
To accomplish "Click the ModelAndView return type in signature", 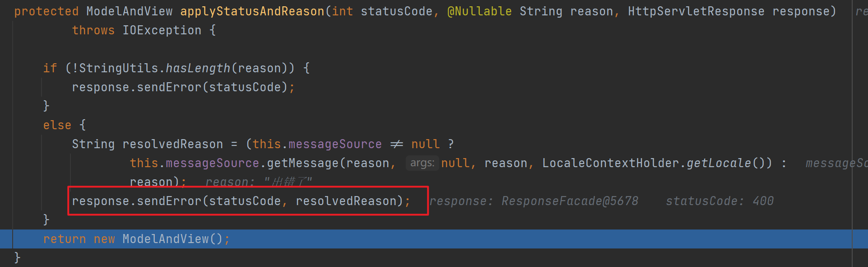I will 129,11.
